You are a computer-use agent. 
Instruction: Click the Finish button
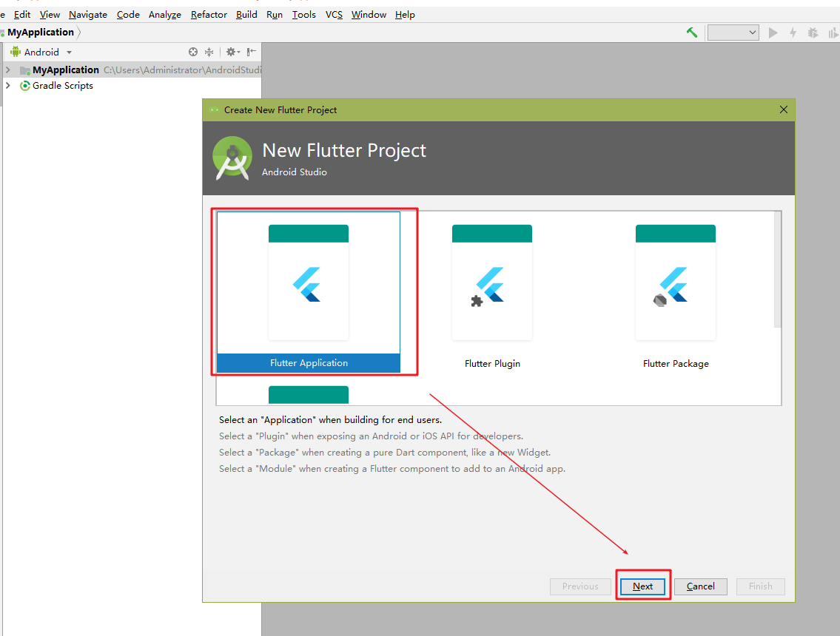760,586
